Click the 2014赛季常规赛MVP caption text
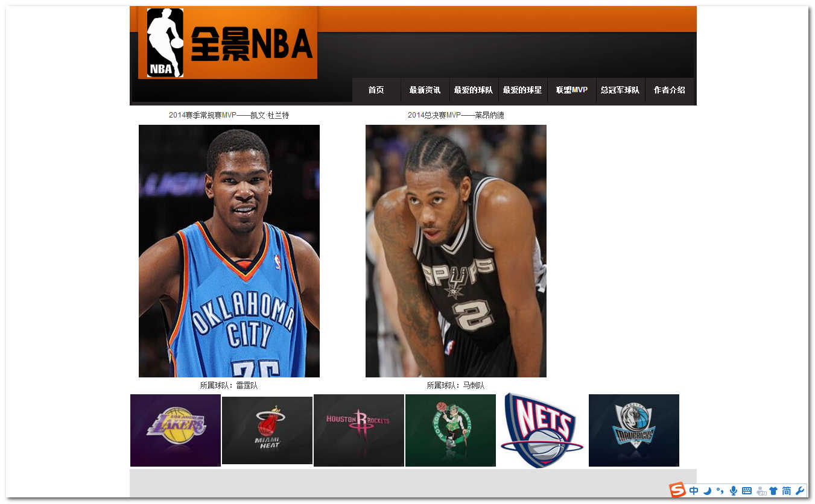Screen dimensions: 815x504 click(x=229, y=115)
